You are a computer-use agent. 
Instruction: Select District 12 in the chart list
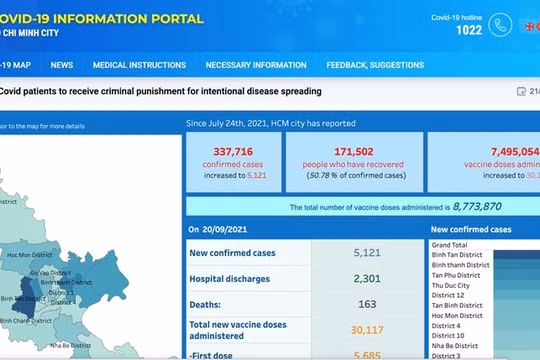(x=448, y=295)
